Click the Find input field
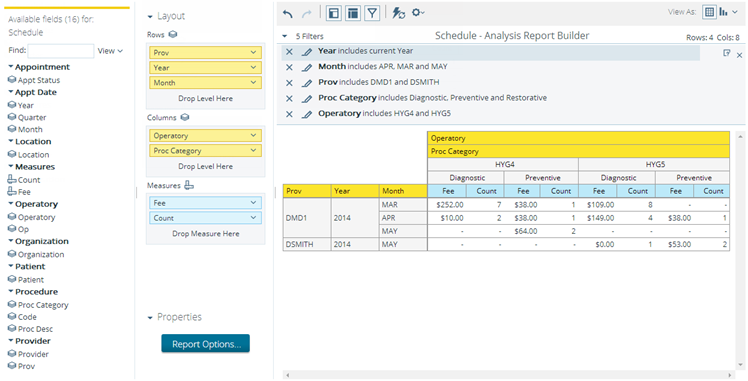 point(61,51)
